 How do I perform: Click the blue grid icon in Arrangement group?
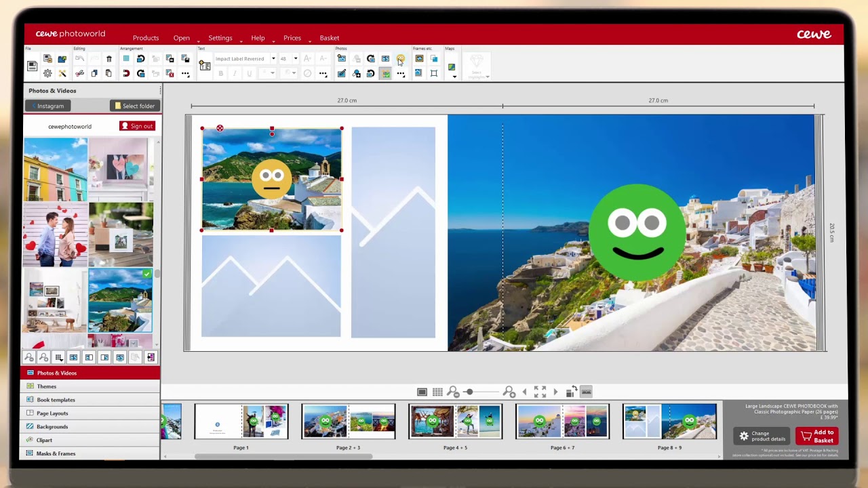point(126,59)
